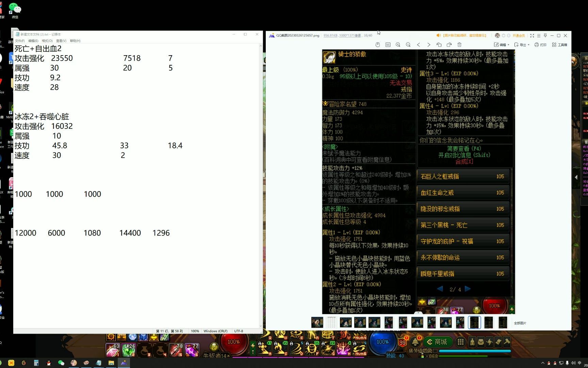
Task: Click the Notepad taskbar icon
Action: click(99, 363)
